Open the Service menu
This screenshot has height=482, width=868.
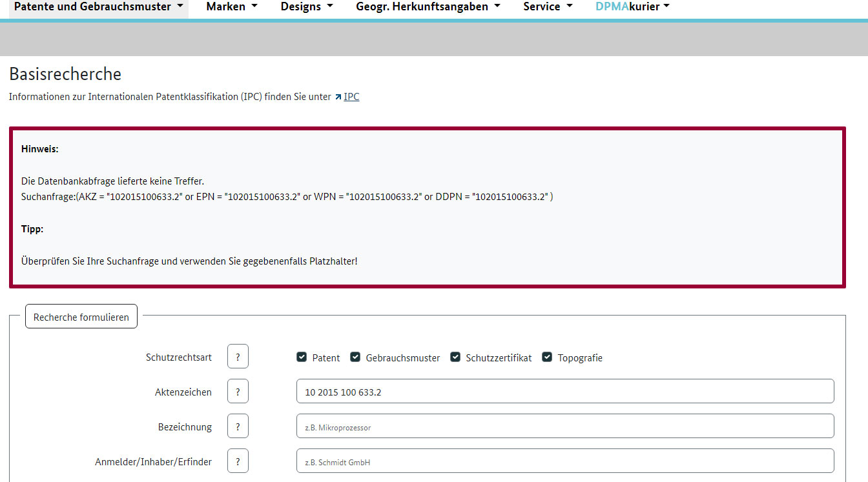[x=548, y=7]
